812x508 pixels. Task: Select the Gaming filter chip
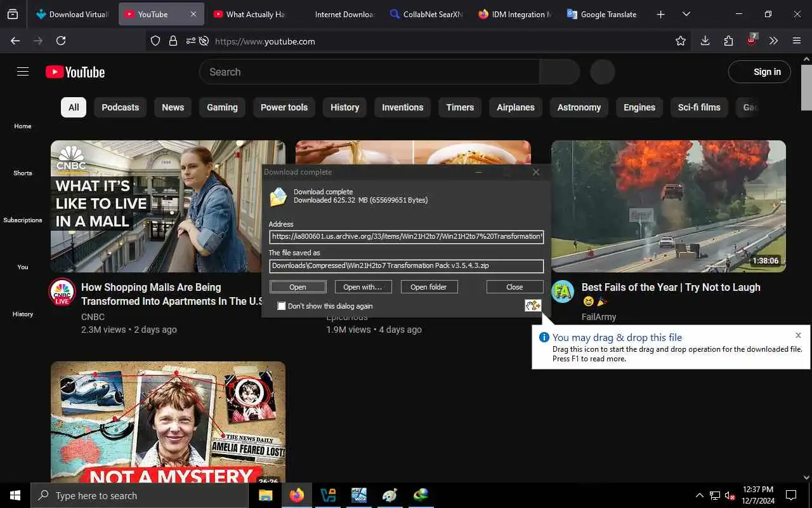pos(222,107)
